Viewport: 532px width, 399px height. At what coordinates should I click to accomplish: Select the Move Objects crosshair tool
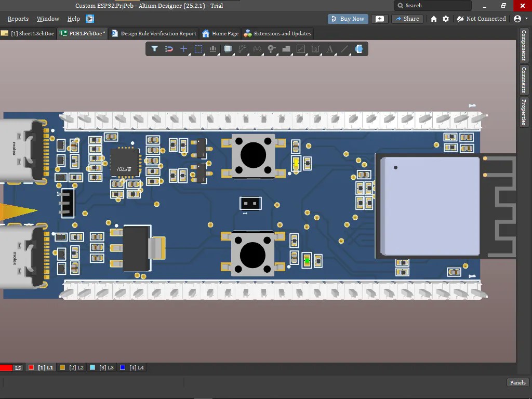(183, 49)
